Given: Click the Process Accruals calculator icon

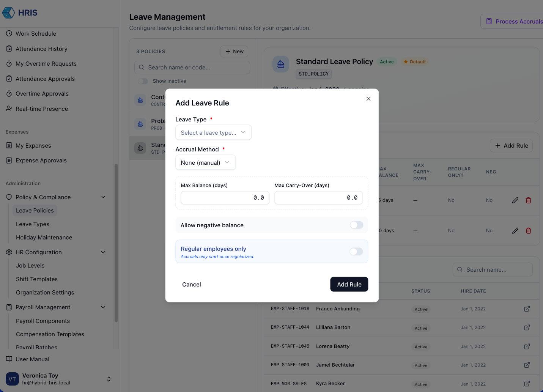Looking at the screenshot, I should pyautogui.click(x=489, y=22).
